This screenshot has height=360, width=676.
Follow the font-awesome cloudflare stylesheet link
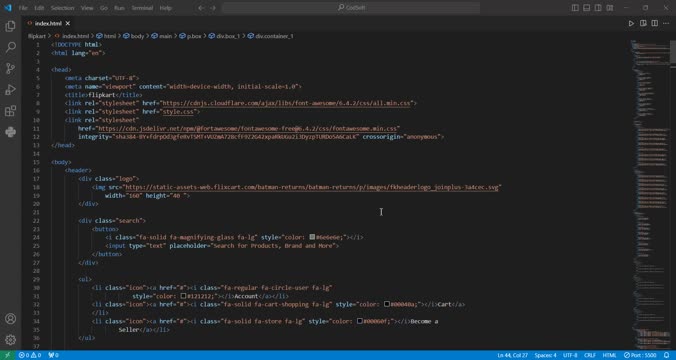tap(287, 103)
